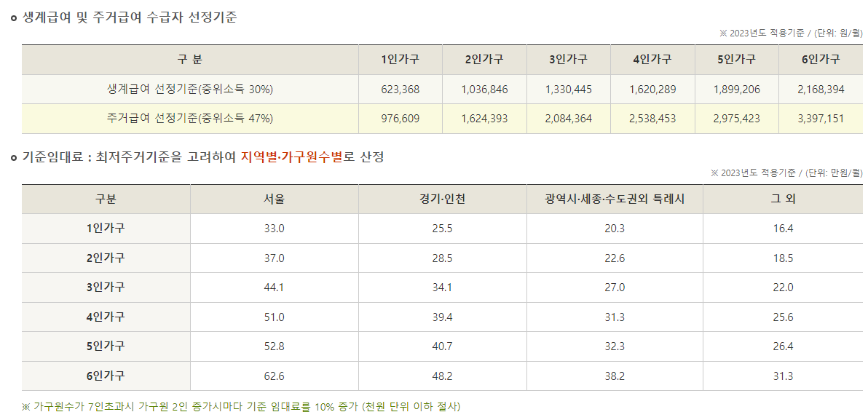
Task: Select the 4인가구 row label in second table
Action: click(106, 317)
